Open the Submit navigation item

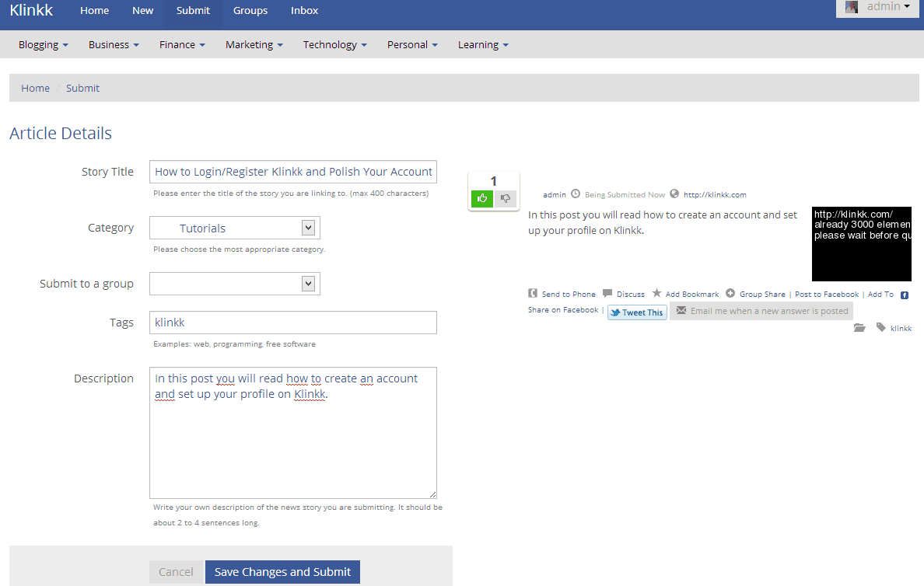point(194,11)
